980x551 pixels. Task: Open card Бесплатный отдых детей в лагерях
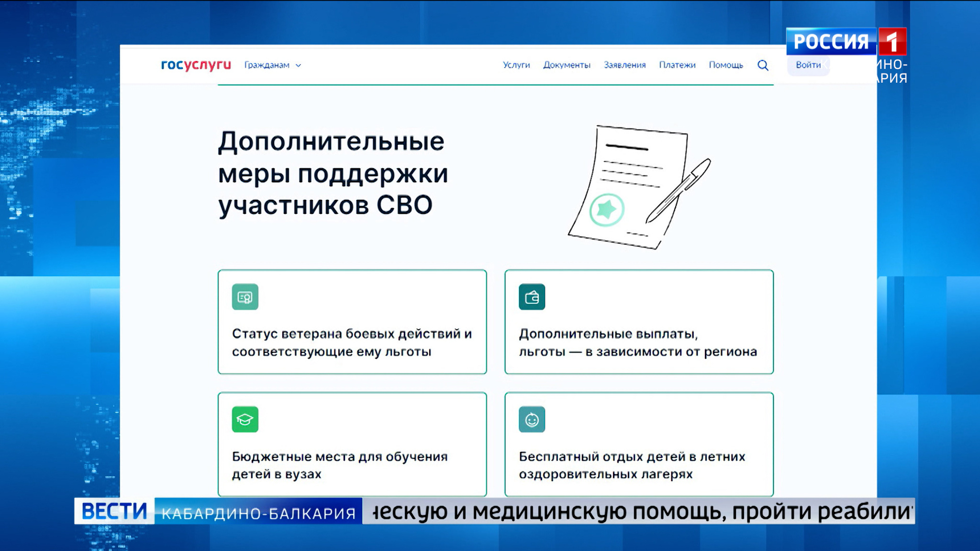pos(639,444)
